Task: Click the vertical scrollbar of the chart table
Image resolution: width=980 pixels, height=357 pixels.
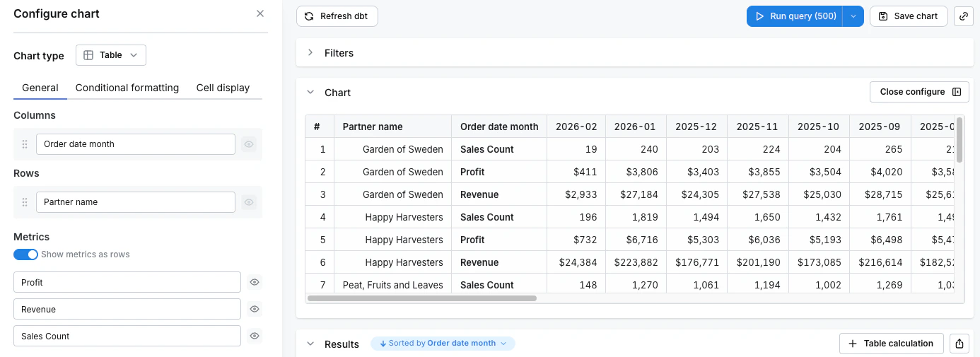Action: [959, 140]
